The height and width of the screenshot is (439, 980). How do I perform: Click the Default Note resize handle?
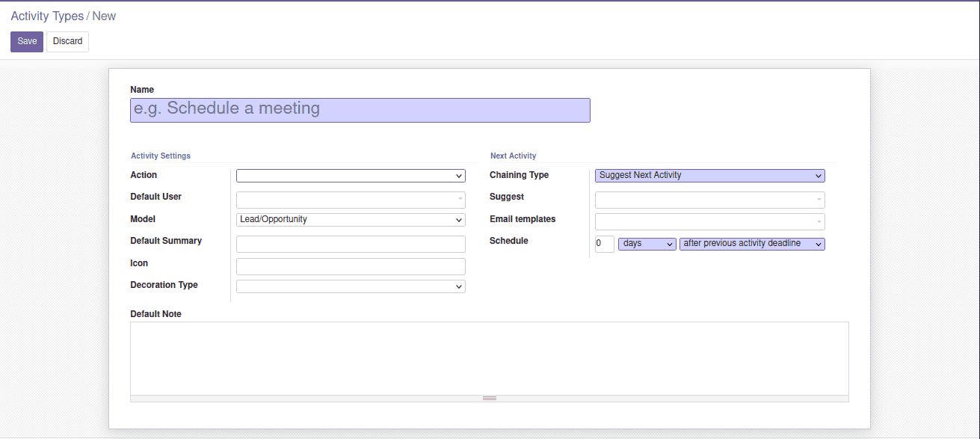pyautogui.click(x=490, y=399)
